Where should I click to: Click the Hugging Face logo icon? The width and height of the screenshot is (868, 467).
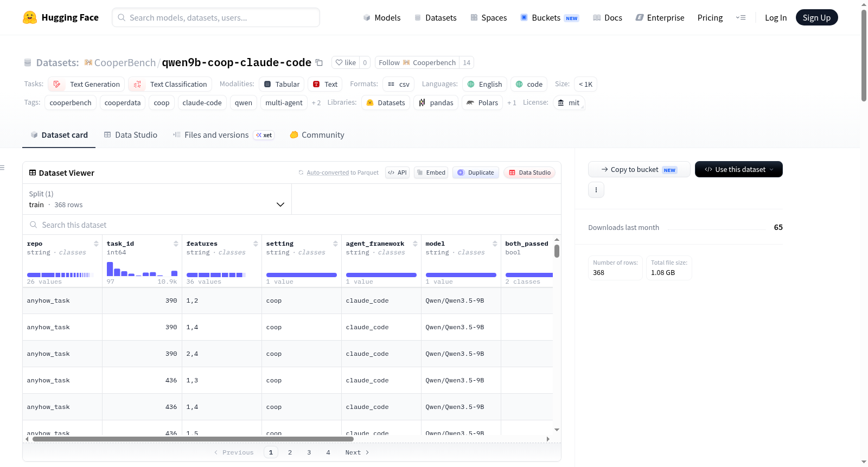point(30,17)
